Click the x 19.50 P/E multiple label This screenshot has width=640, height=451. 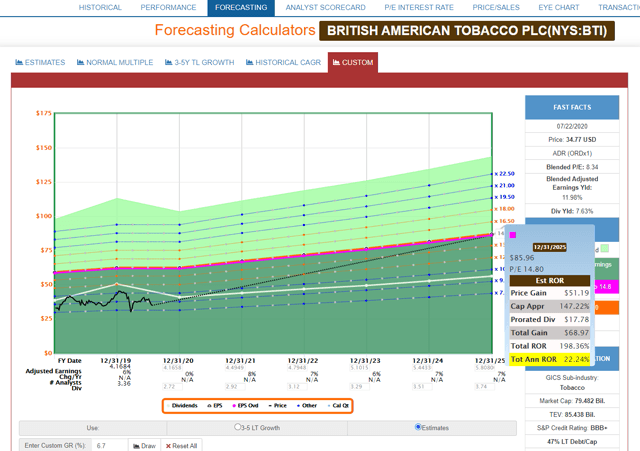(504, 197)
